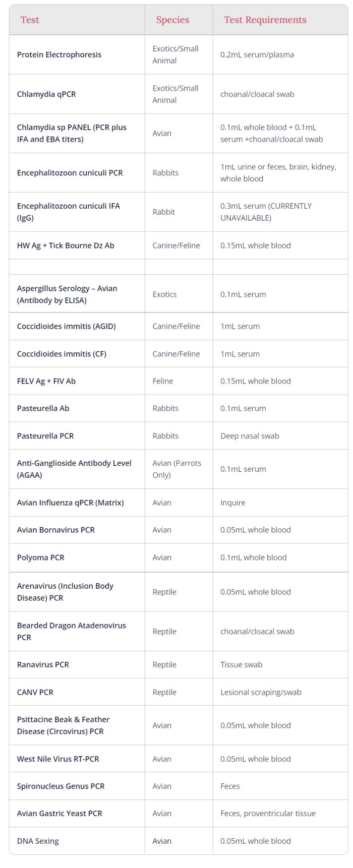Click West Nile Virus RT-PCR test name
This screenshot has height=868, width=353.
click(x=58, y=759)
